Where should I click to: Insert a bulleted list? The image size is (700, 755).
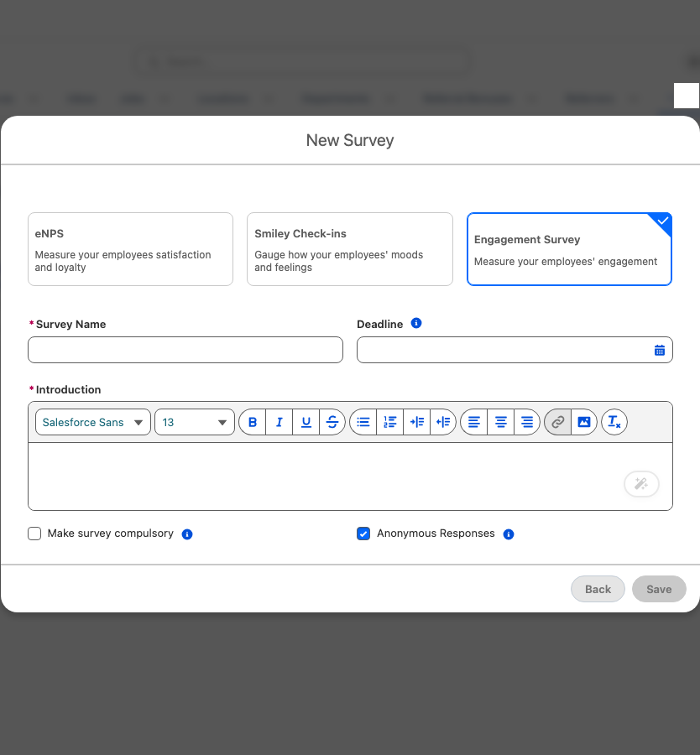tap(363, 422)
